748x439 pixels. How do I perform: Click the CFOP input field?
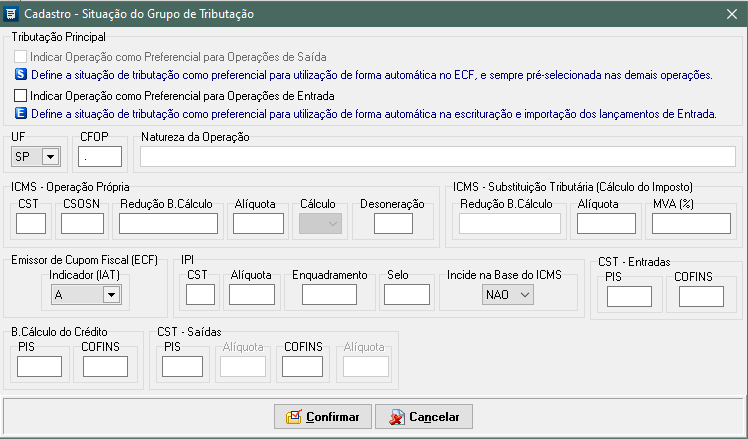point(99,156)
